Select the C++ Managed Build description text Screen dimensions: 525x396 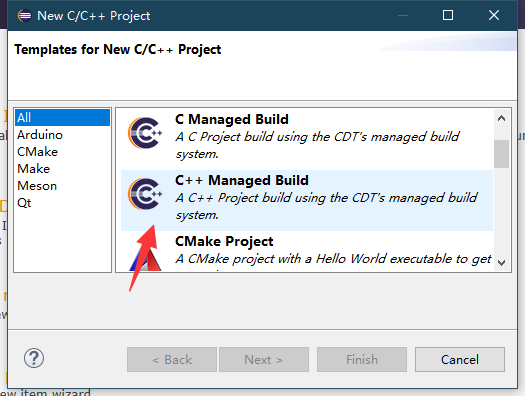(326, 206)
